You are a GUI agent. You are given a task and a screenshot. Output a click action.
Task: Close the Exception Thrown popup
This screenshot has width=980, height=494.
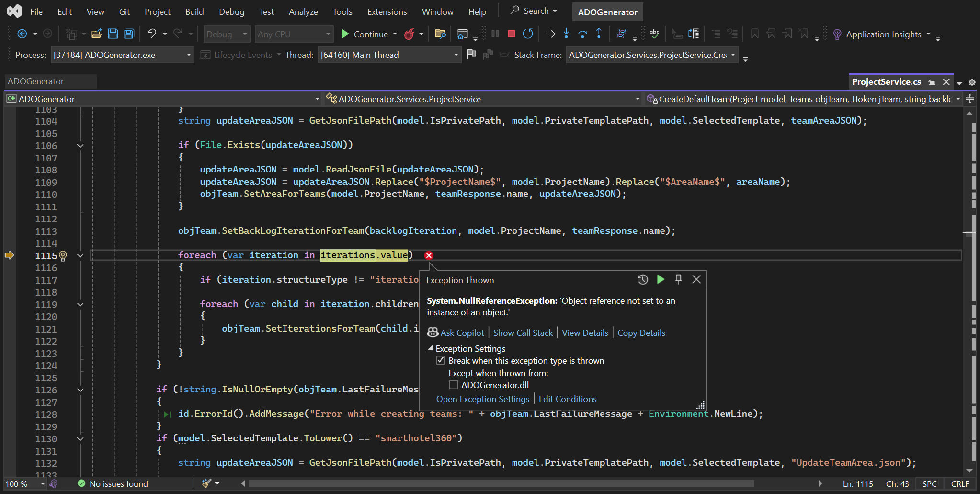[696, 279]
